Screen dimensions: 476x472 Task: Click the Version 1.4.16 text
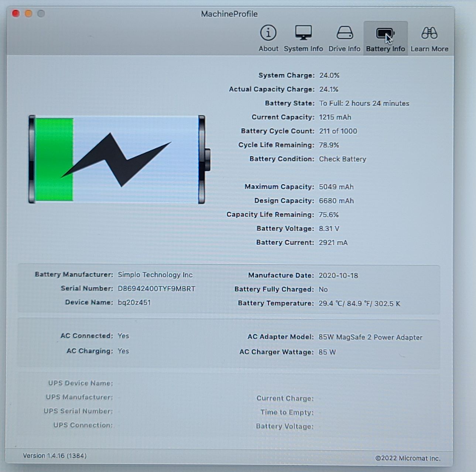[55, 456]
